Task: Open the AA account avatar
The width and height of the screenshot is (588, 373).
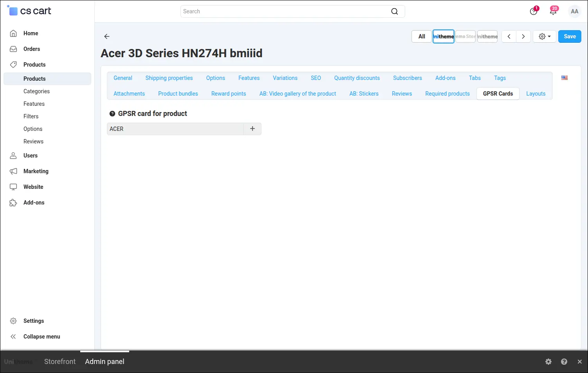Action: point(574,11)
